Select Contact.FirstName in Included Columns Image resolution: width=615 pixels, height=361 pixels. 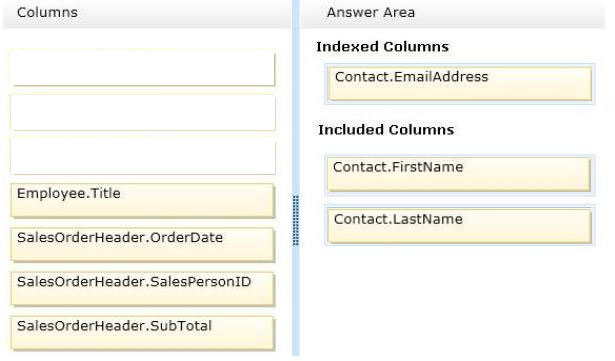click(459, 174)
